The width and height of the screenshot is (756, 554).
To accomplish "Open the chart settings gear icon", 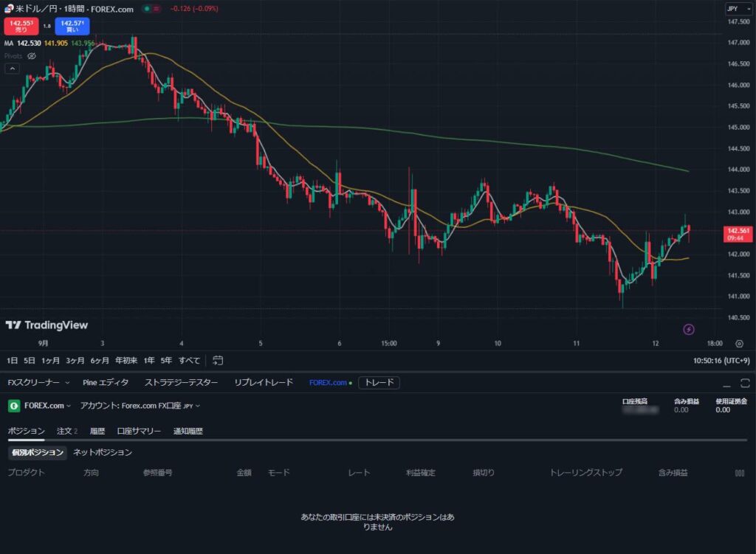I will coord(739,343).
